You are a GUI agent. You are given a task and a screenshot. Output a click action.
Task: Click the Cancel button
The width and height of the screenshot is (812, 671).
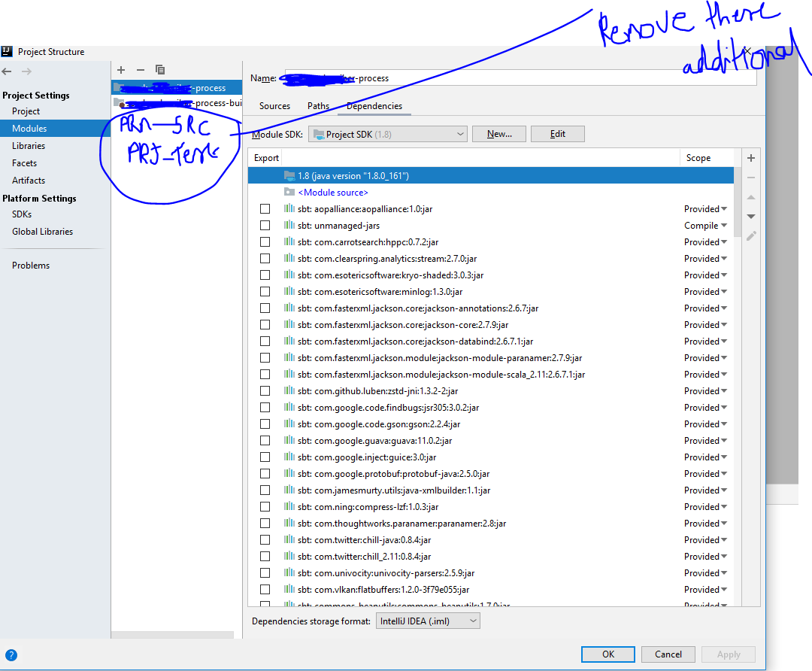click(668, 654)
